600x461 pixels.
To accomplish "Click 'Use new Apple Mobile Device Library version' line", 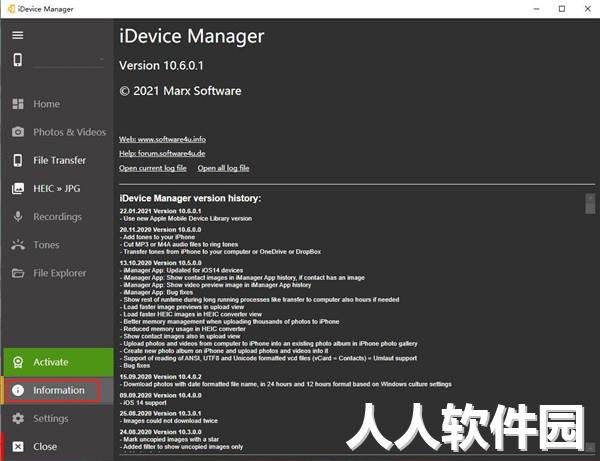I will 186,218.
